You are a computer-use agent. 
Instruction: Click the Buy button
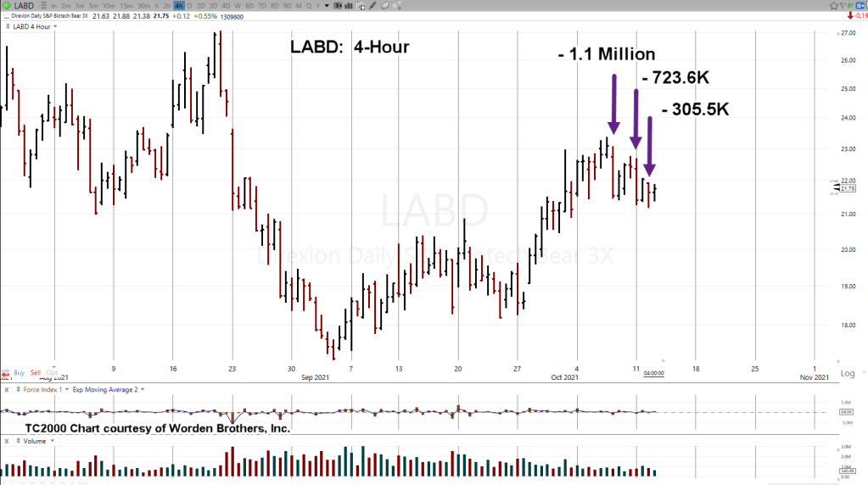[x=19, y=372]
